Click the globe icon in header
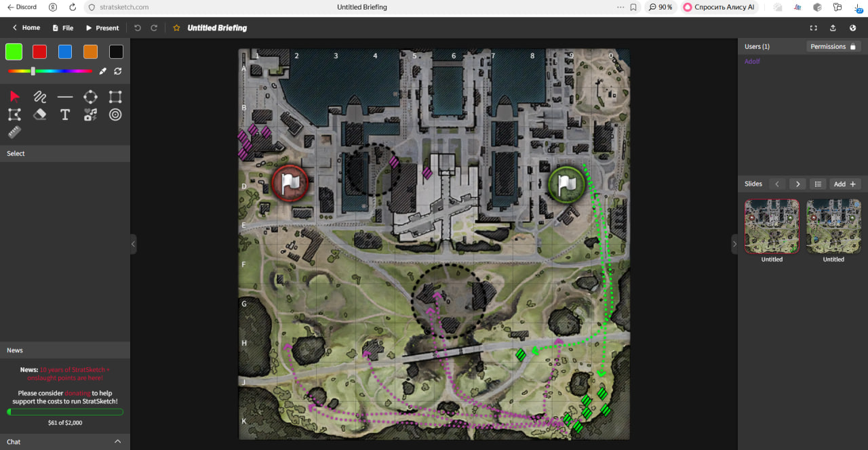 point(852,28)
